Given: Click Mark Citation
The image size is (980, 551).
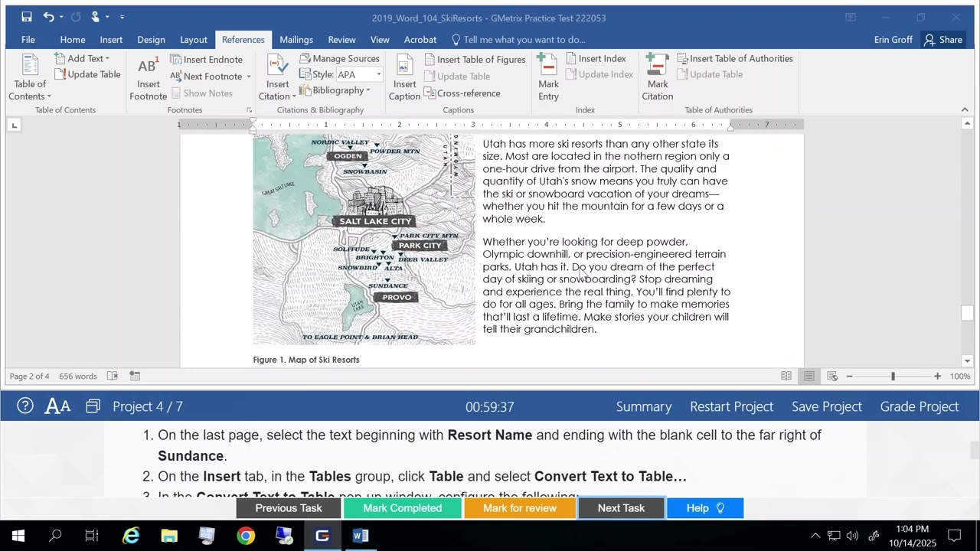Looking at the screenshot, I should point(657,77).
